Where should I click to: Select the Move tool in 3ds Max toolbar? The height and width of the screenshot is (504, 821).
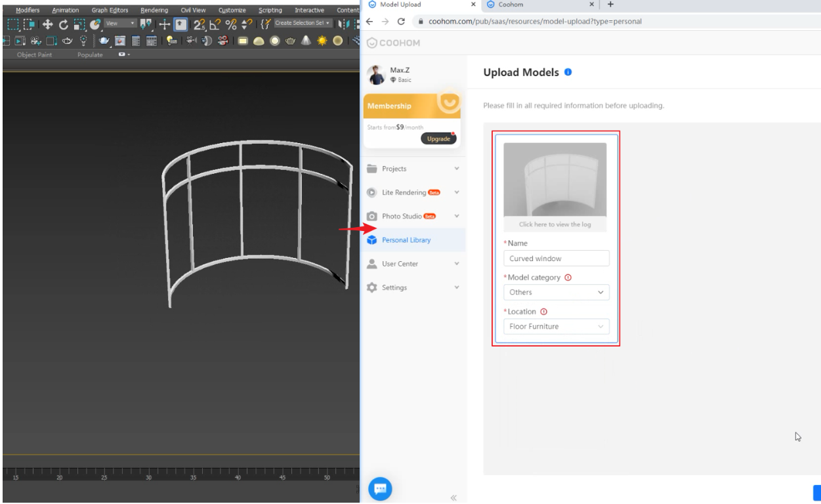tap(47, 25)
